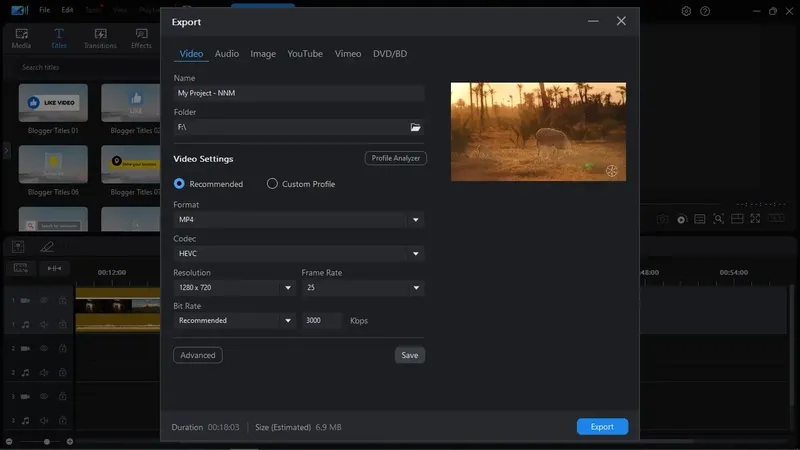Switch to the DVD/BD export tab
The width and height of the screenshot is (800, 450).
click(x=390, y=54)
